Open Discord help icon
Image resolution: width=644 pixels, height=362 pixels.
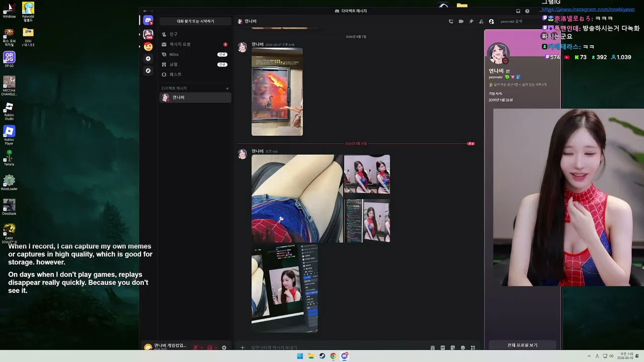point(527,11)
